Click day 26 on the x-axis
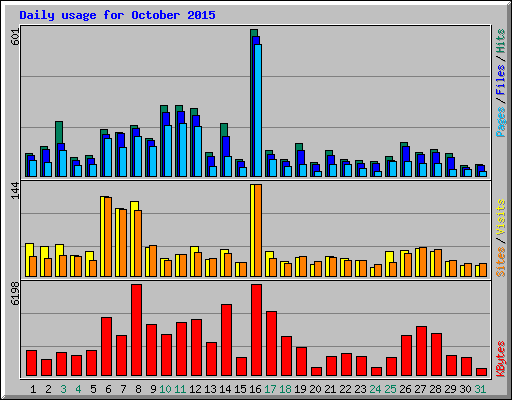The height and width of the screenshot is (400, 512). point(405,389)
